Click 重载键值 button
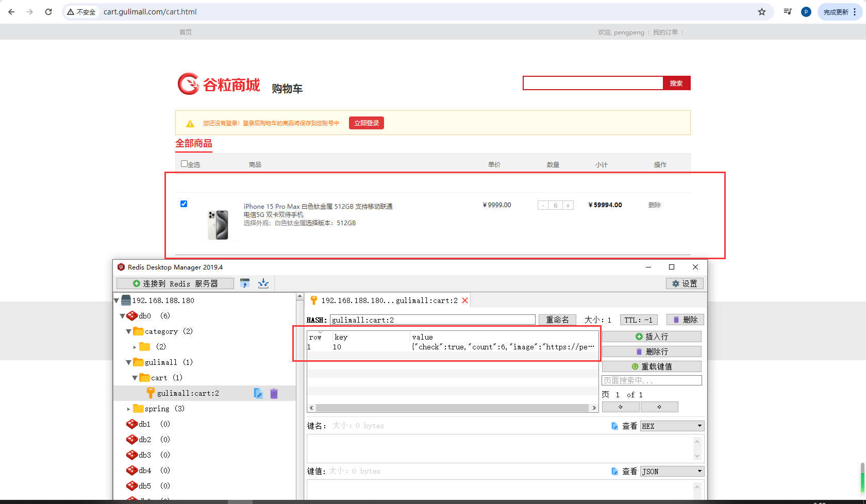Image resolution: width=866 pixels, height=504 pixels. click(652, 366)
